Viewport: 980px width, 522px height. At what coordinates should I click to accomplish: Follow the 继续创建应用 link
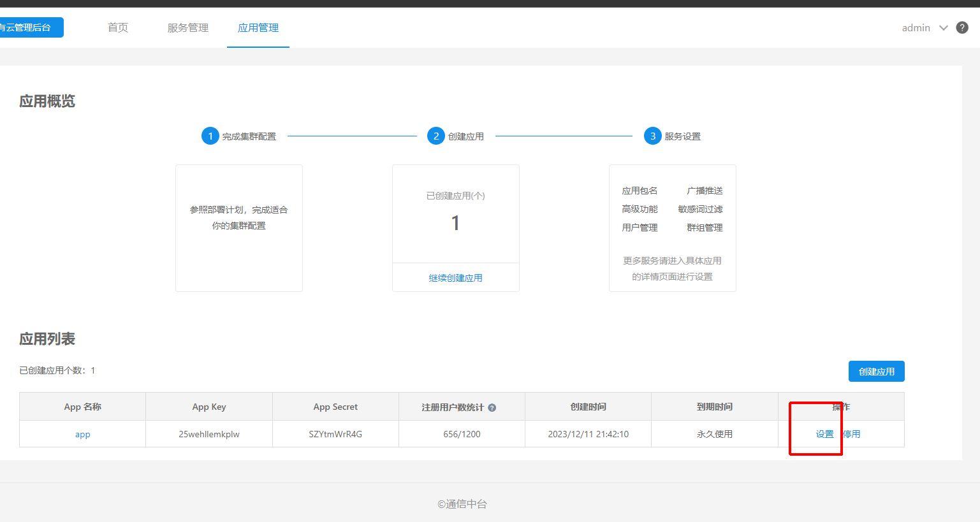point(455,278)
